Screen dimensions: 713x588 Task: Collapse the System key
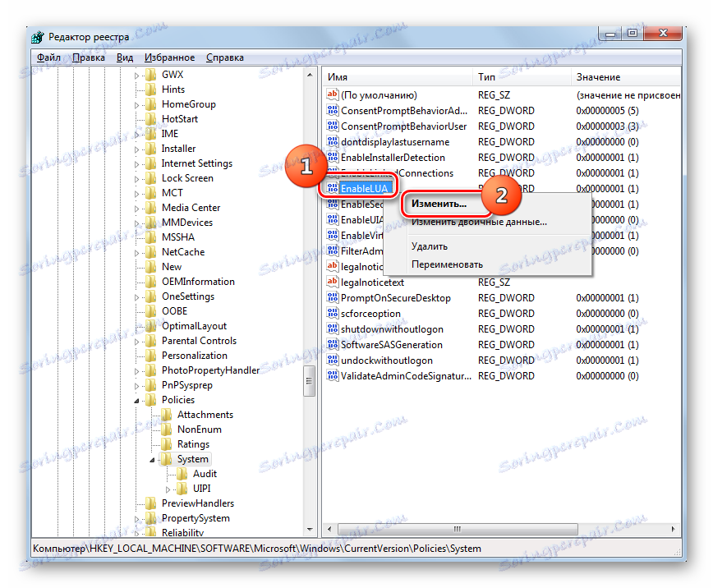pos(152,460)
